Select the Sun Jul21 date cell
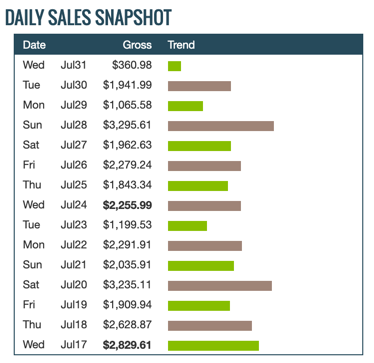The width and height of the screenshot is (374, 363). [x=55, y=265]
